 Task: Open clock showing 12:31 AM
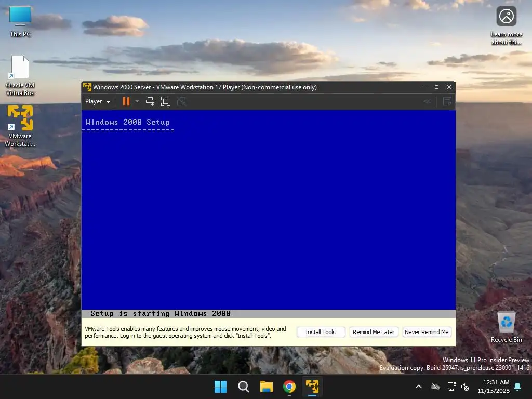494,387
